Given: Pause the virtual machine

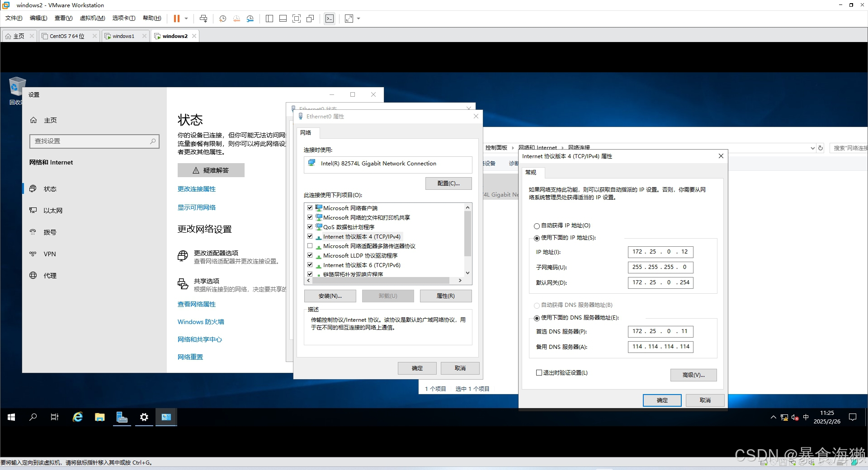Looking at the screenshot, I should tap(176, 19).
